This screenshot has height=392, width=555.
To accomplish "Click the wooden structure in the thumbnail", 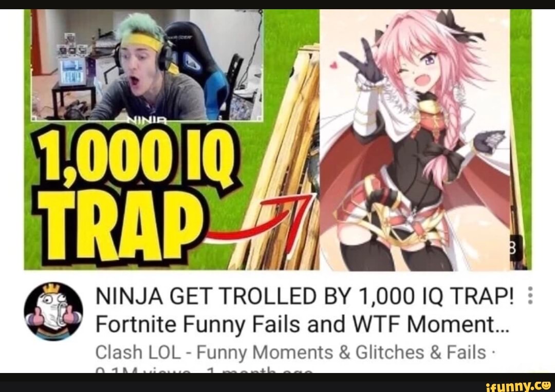I will click(280, 163).
